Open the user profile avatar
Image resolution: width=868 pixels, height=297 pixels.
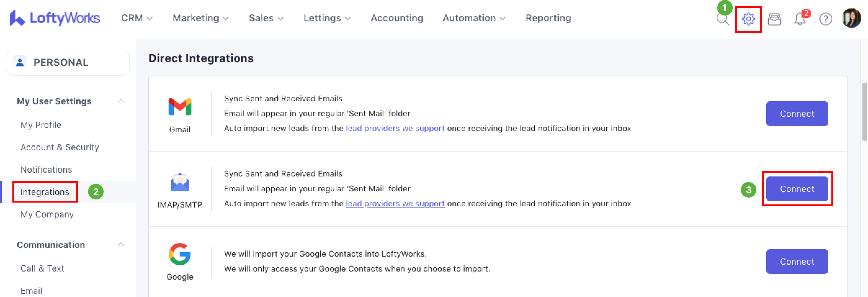[x=851, y=18]
